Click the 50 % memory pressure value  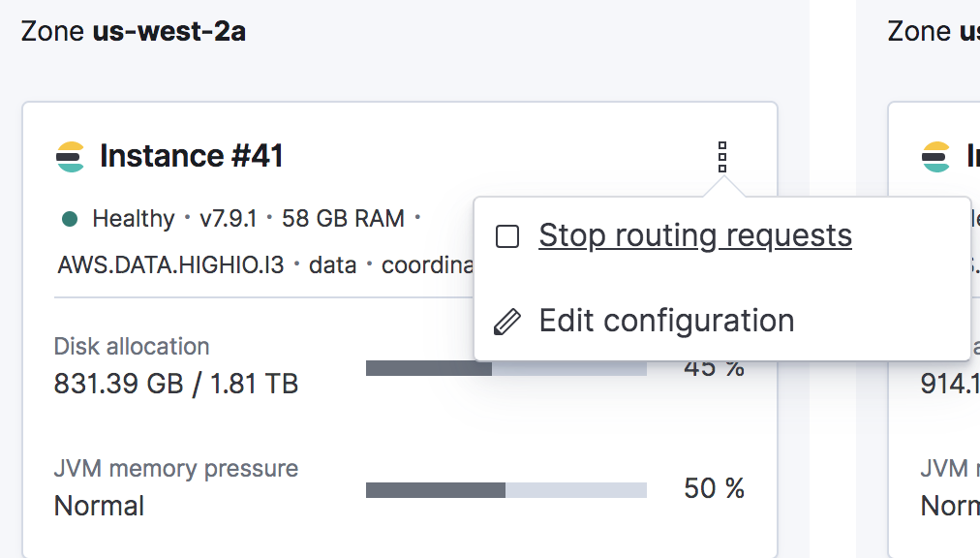[714, 489]
